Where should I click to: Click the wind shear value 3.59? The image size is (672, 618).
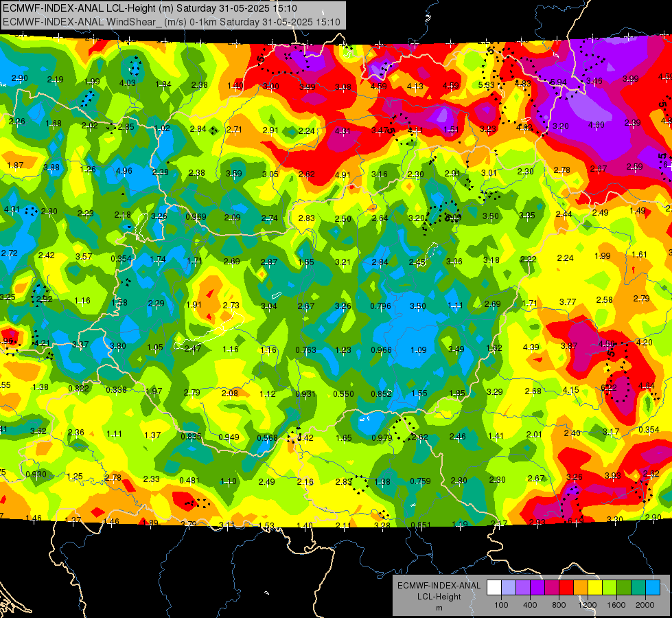[x=234, y=174]
